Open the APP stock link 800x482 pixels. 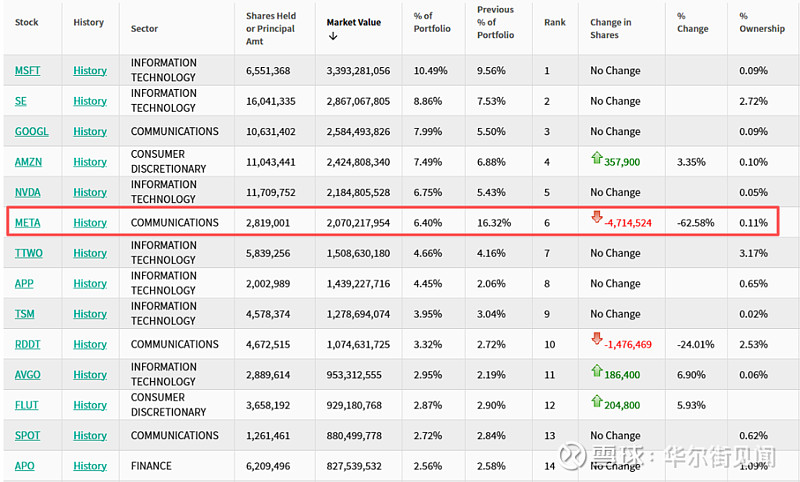[24, 284]
